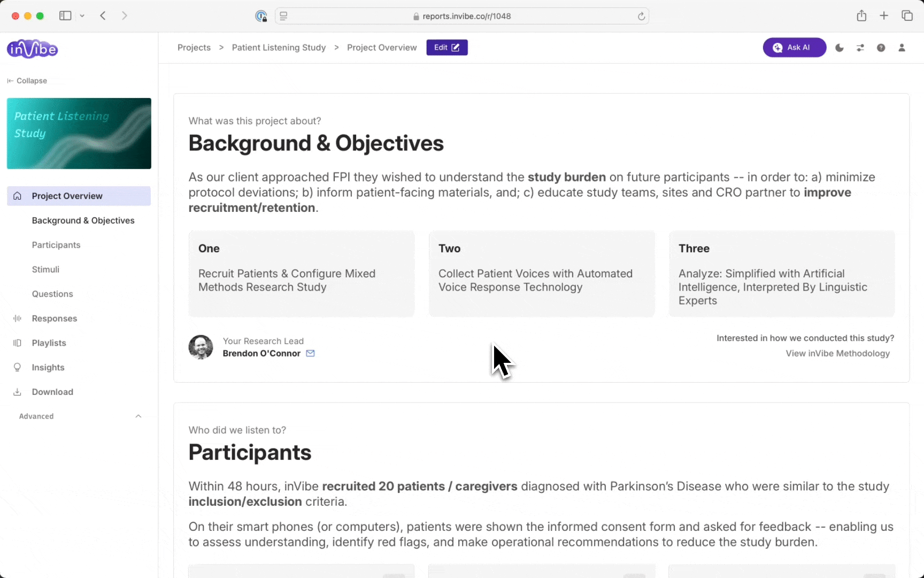Select Stimuli in sidebar navigation

tap(45, 270)
